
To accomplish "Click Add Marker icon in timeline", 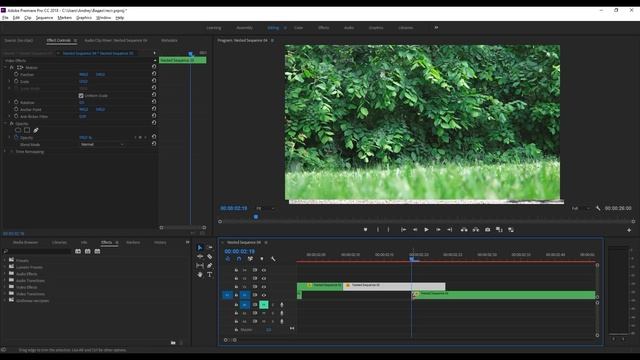I will [x=262, y=259].
